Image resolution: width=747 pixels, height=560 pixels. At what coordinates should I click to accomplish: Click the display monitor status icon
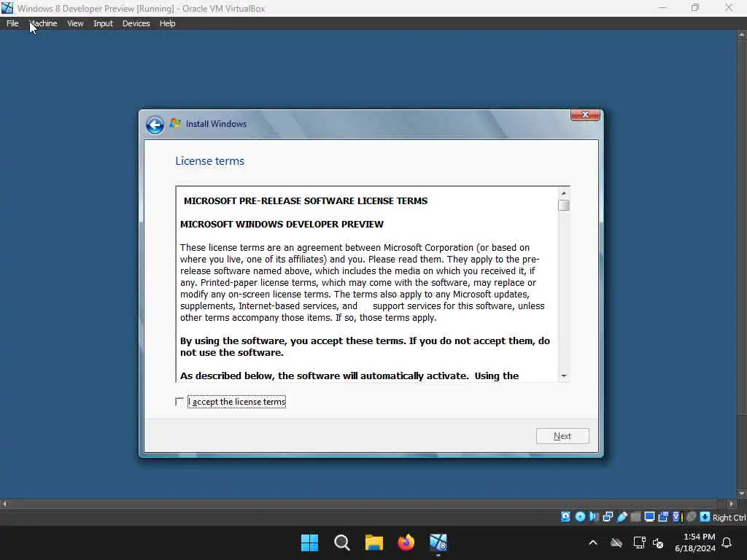(649, 517)
